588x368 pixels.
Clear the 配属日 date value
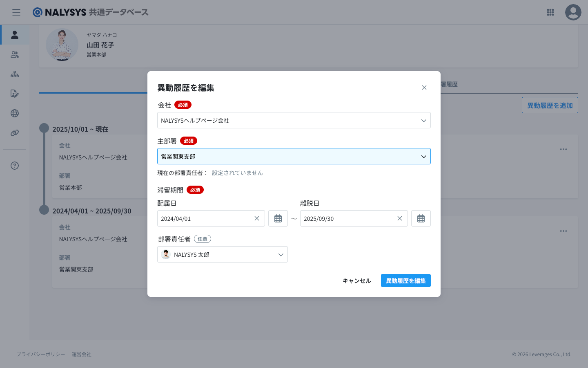coord(257,218)
